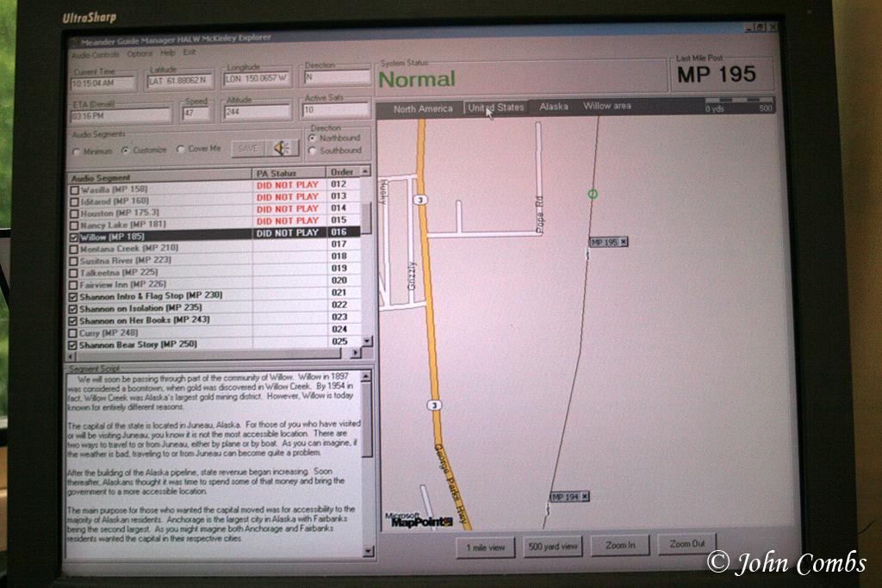Screen dimensions: 882x588
Task: Click the Exit menu item
Action: pos(189,53)
